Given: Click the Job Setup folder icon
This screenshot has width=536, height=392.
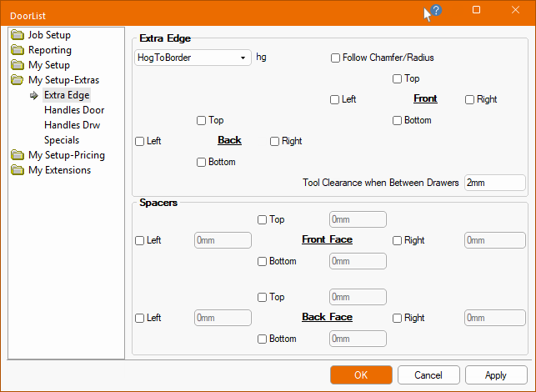Looking at the screenshot, I should tap(18, 35).
